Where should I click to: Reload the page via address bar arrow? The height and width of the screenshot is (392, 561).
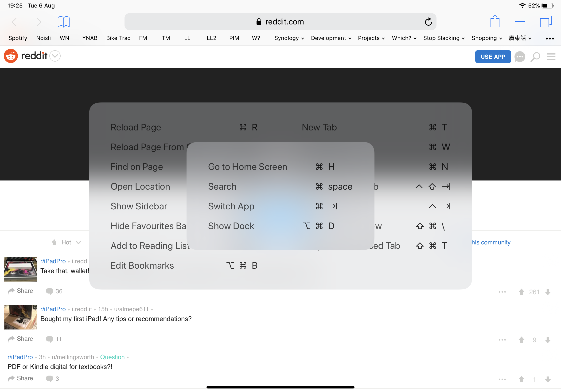coord(428,22)
